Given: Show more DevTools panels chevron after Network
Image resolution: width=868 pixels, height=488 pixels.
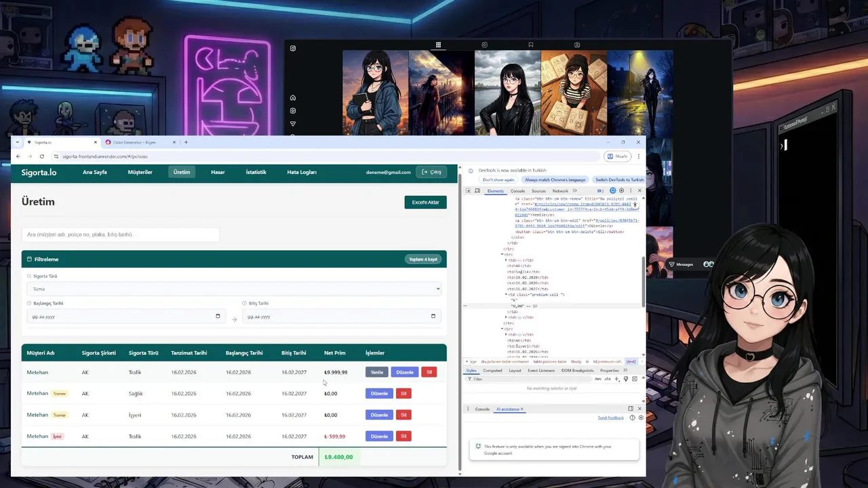Looking at the screenshot, I should [575, 190].
